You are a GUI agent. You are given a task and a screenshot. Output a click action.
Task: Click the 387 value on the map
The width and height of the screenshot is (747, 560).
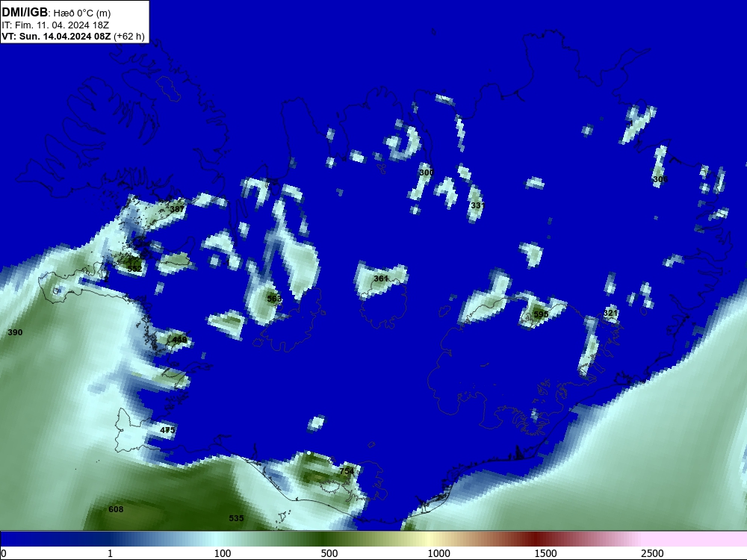(177, 209)
